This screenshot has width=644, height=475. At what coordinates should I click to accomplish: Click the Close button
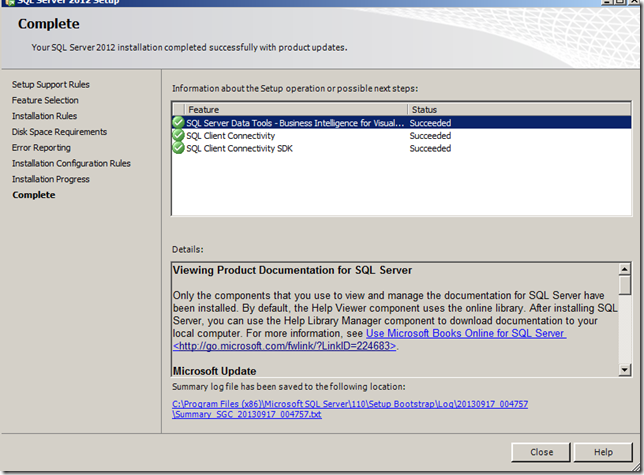point(541,452)
